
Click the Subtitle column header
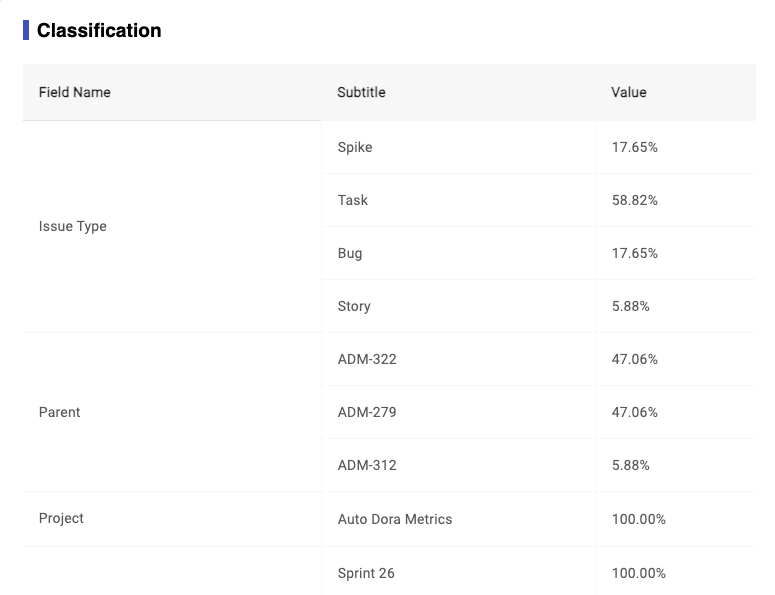click(361, 92)
